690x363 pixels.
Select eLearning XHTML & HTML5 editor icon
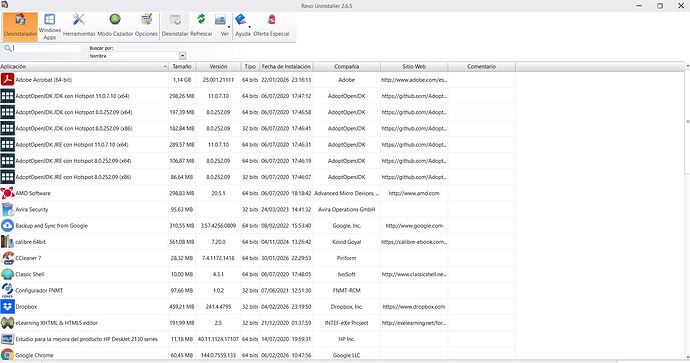7,323
